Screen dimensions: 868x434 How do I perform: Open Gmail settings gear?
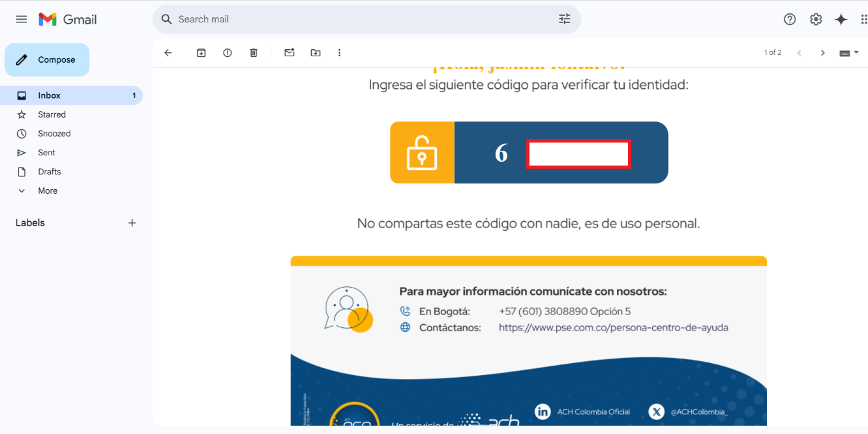tap(816, 19)
